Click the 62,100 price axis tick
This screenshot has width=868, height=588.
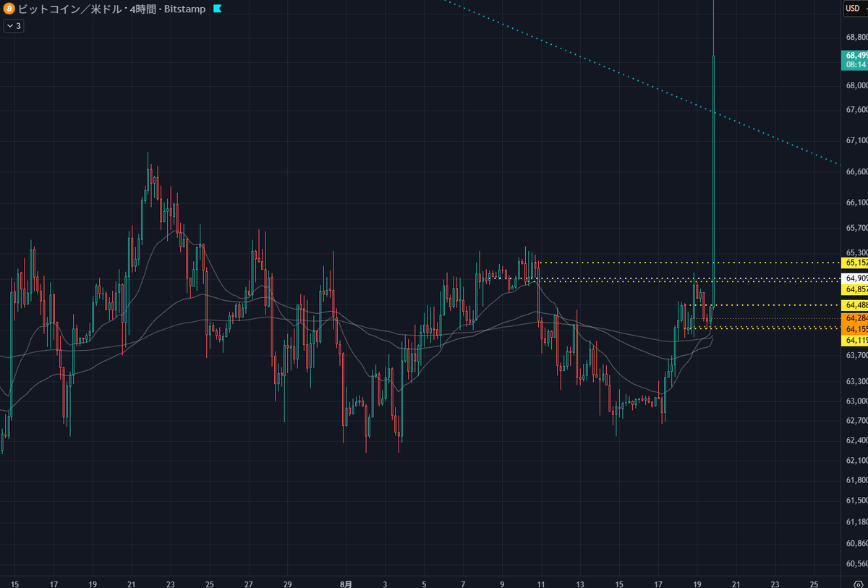tap(856, 460)
